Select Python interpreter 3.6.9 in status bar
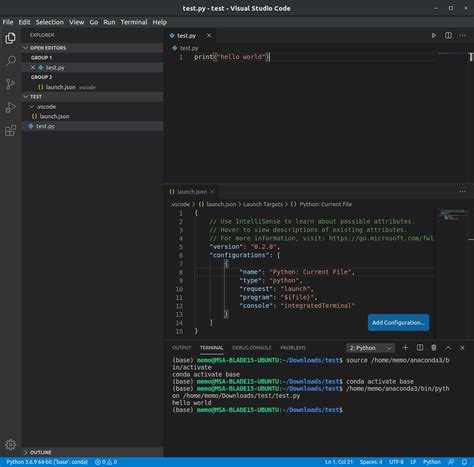The height and width of the screenshot is (467, 474). click(x=47, y=462)
